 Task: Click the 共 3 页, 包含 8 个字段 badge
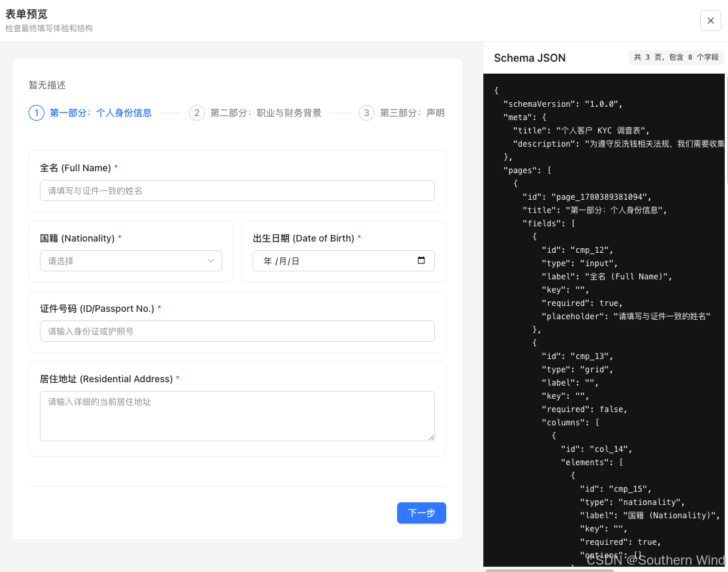pyautogui.click(x=676, y=57)
